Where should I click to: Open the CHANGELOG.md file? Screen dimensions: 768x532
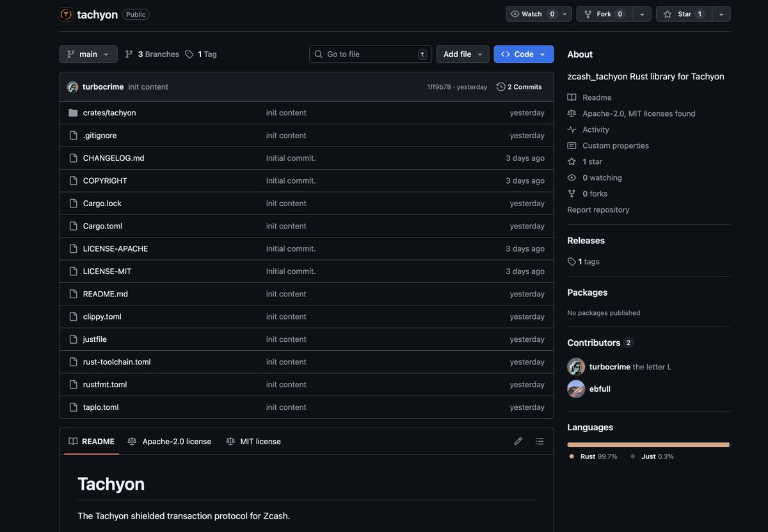tap(114, 158)
